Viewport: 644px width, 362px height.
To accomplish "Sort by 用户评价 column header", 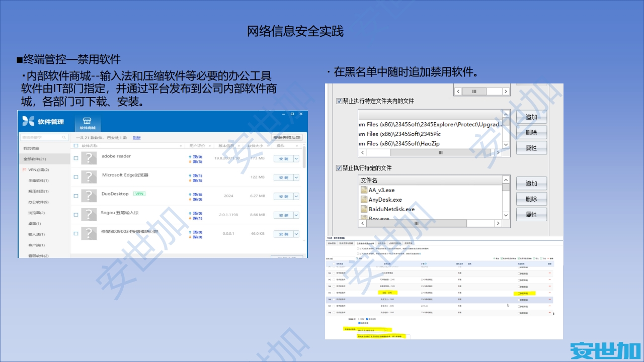I will 197,146.
